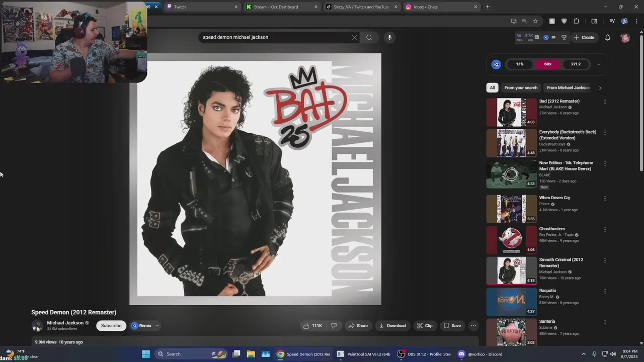Click the shield extension icon

pos(564,21)
